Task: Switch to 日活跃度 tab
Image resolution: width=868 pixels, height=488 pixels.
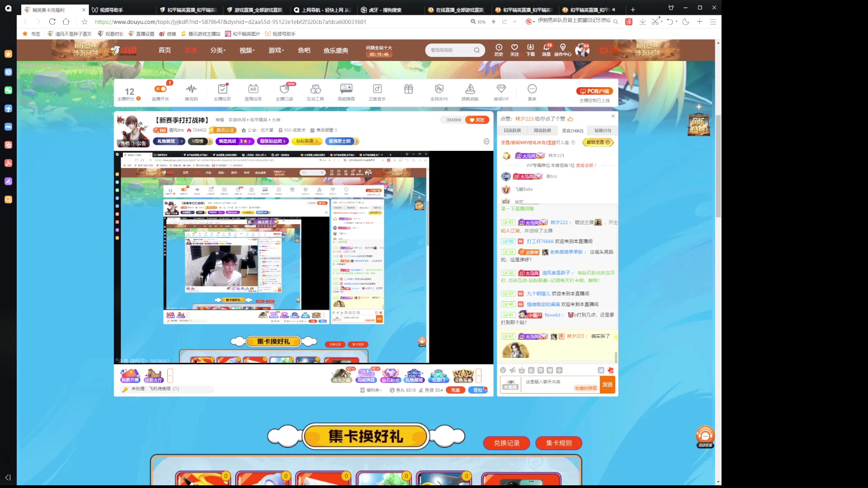Action: pos(512,131)
